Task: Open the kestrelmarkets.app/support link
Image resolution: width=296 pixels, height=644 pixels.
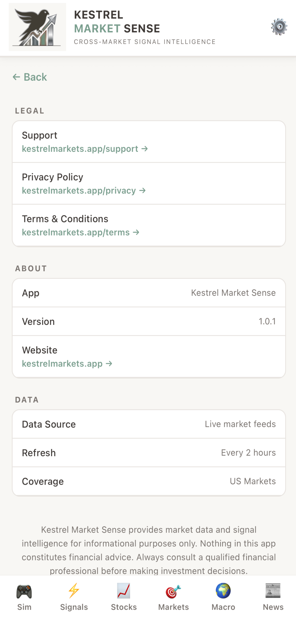Action: click(85, 149)
